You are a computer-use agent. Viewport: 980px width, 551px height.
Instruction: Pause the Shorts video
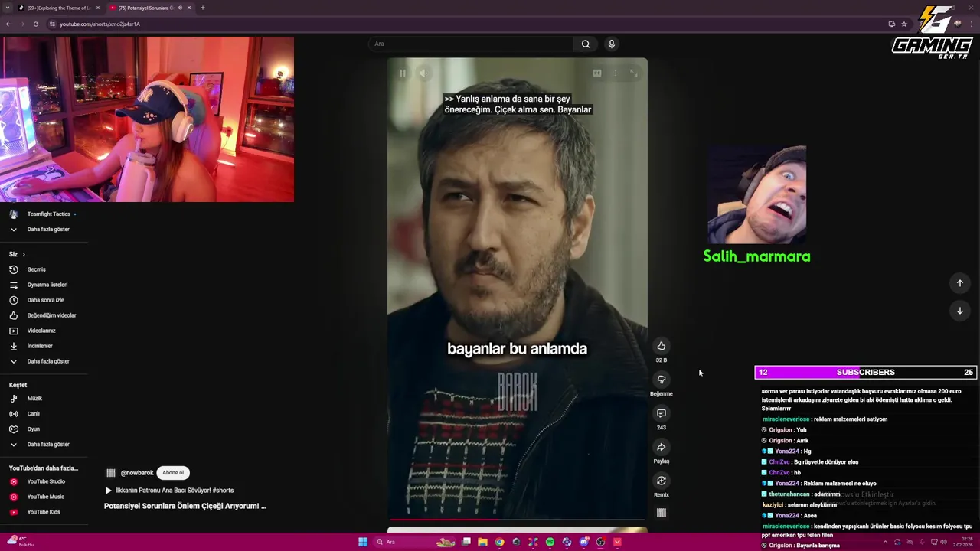(x=402, y=73)
